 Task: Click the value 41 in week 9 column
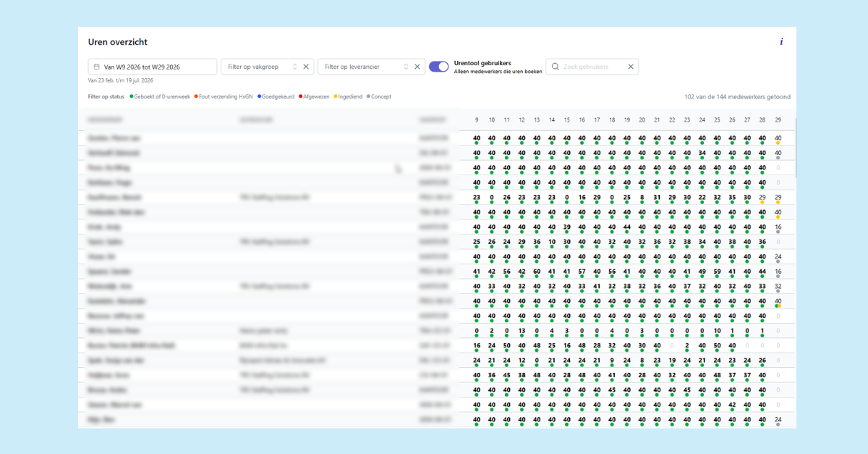477,272
